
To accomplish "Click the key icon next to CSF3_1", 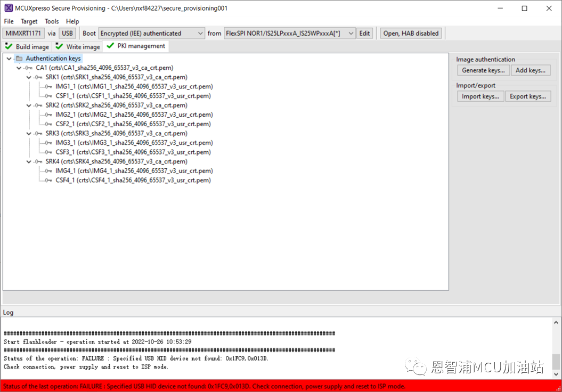I will click(49, 152).
